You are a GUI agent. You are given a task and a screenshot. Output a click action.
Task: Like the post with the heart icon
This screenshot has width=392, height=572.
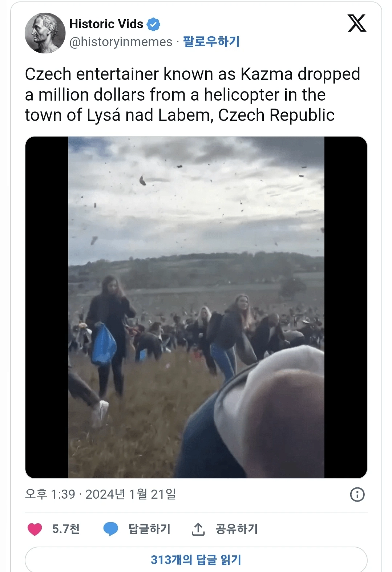coord(35,529)
